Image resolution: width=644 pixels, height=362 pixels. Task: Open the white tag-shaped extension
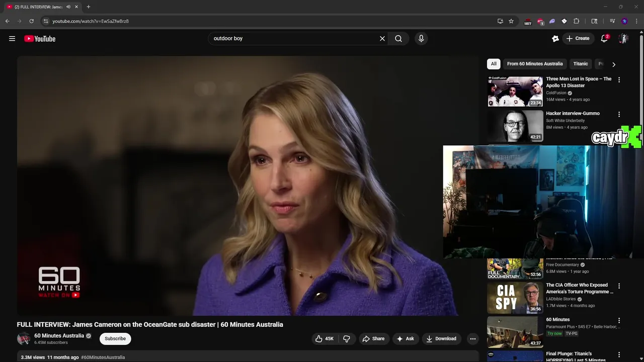(564, 21)
